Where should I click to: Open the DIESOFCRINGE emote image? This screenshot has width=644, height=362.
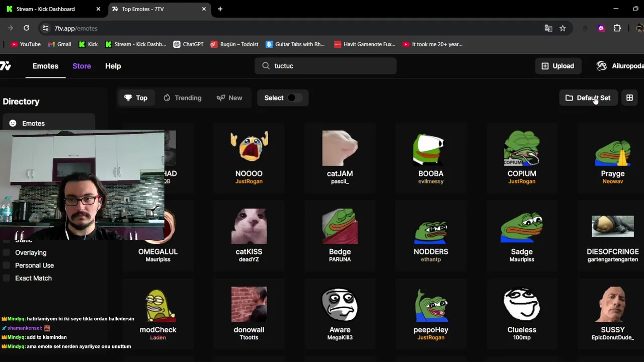coord(613,226)
